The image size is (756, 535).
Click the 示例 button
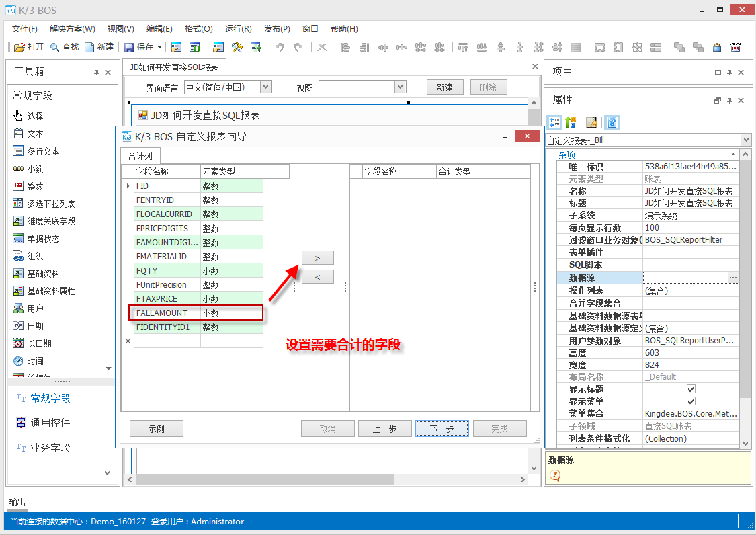click(x=156, y=428)
